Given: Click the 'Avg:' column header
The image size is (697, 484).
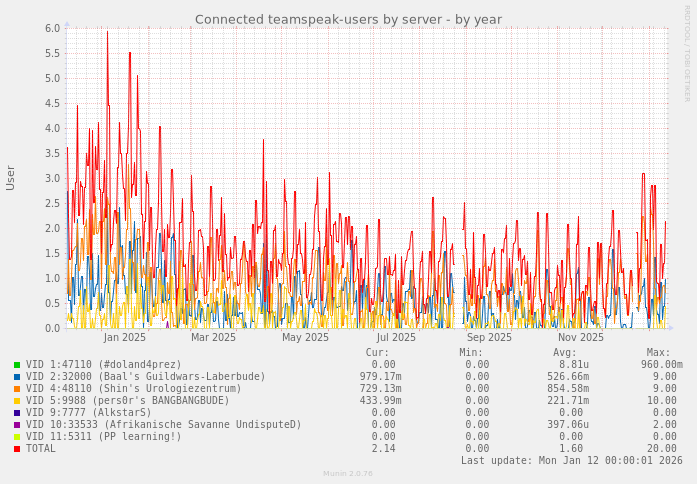Looking at the screenshot, I should 565,353.
